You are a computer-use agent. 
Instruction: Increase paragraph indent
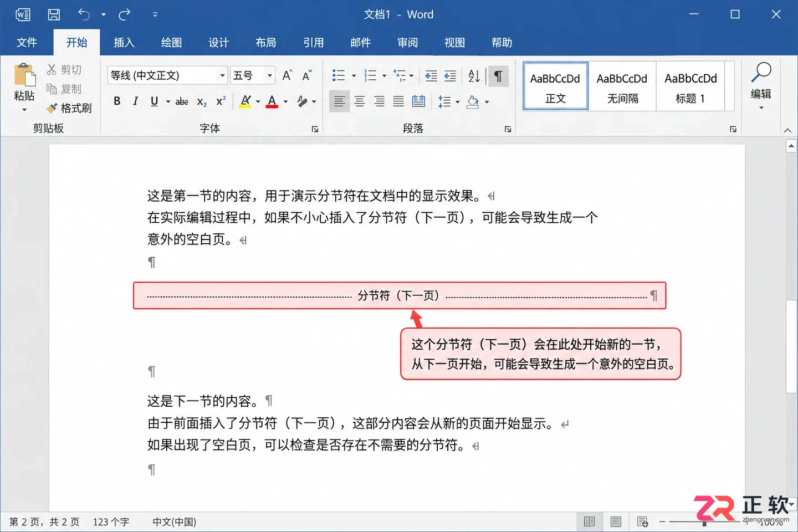[x=450, y=76]
